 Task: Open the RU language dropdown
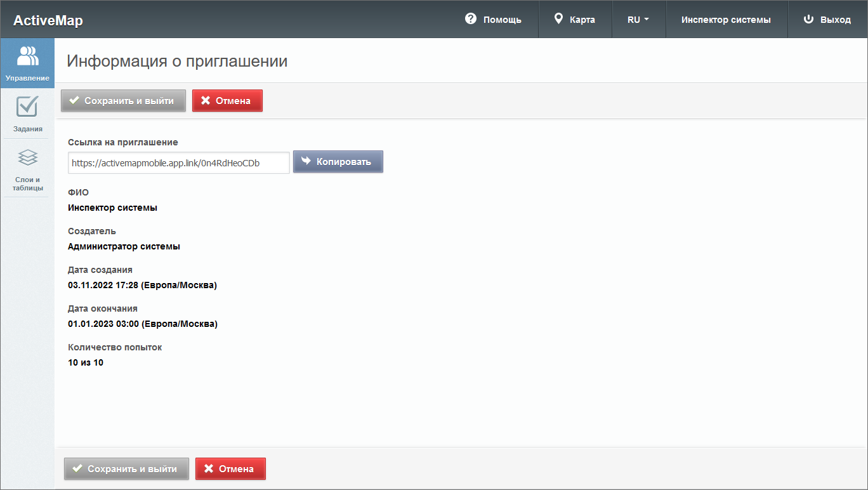(x=638, y=20)
